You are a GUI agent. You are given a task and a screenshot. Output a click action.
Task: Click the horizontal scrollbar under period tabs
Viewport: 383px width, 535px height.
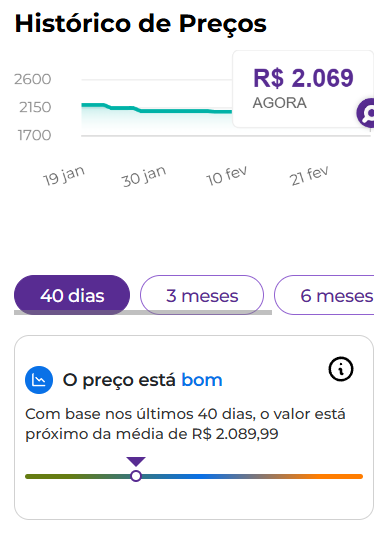143,312
